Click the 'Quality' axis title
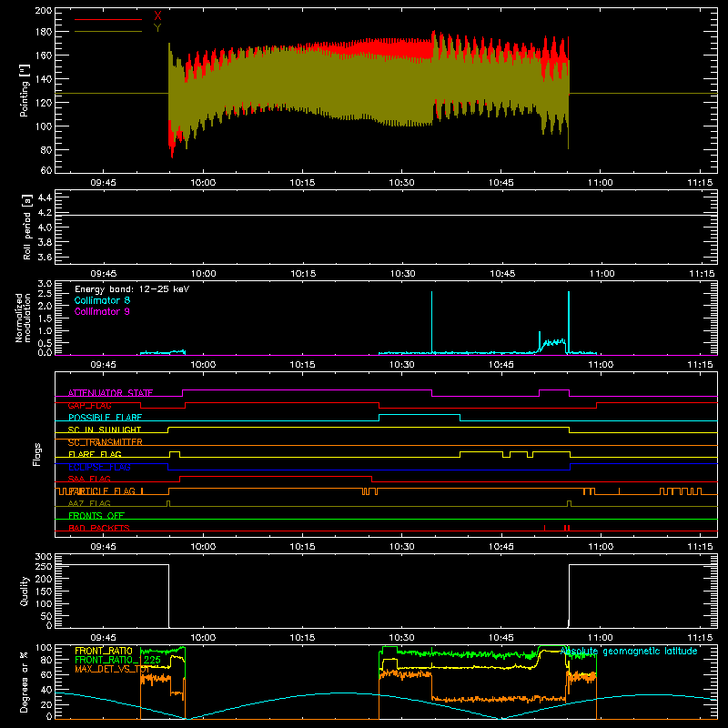The height and width of the screenshot is (728, 728). pos(25,591)
